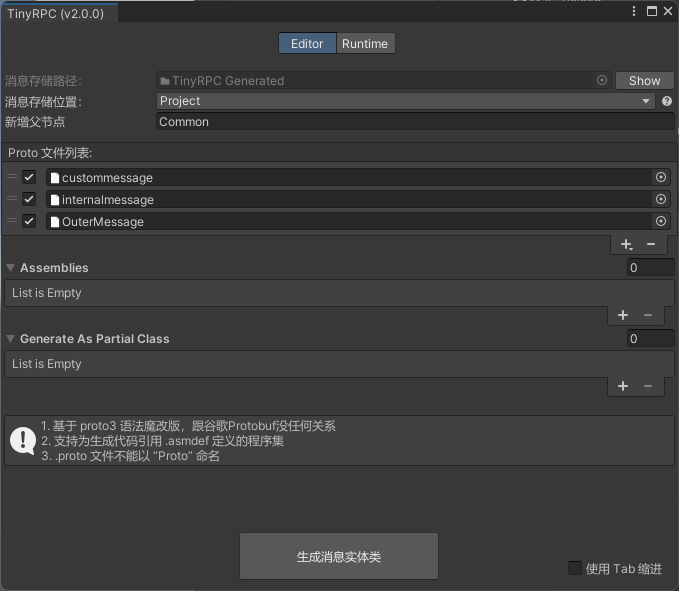The width and height of the screenshot is (679, 591).
Task: Click the TinyRPC Generated path field
Action: (384, 81)
